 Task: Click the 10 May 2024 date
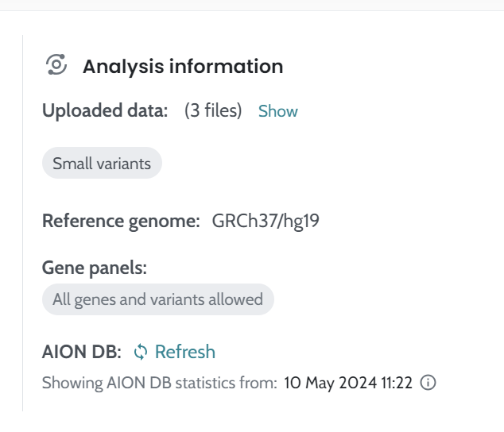coord(326,383)
